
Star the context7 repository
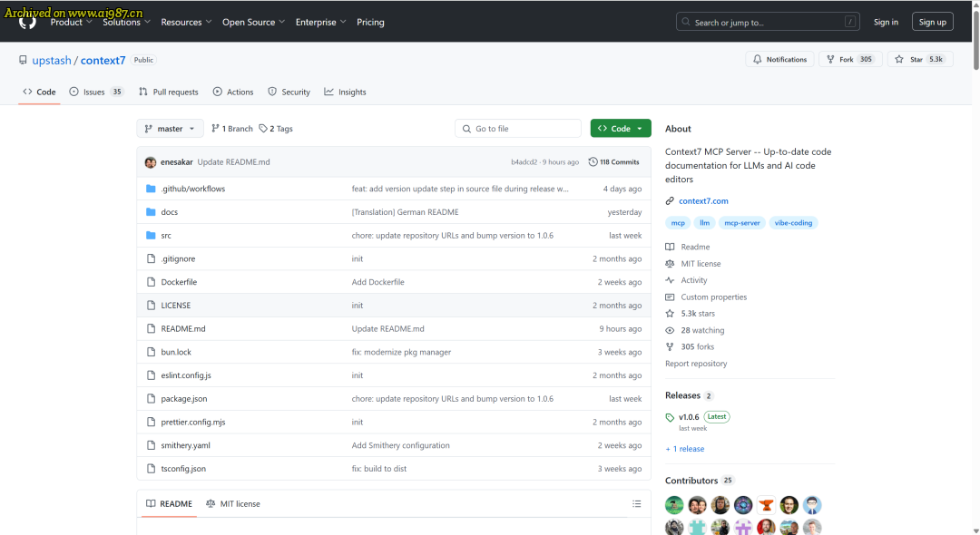pyautogui.click(x=920, y=59)
